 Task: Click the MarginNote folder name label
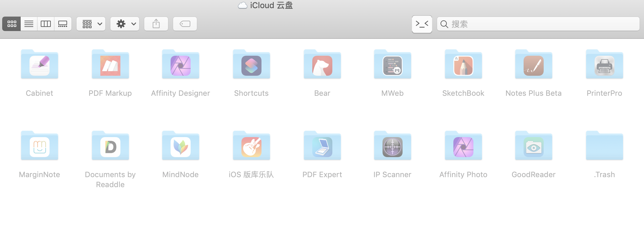tap(40, 175)
